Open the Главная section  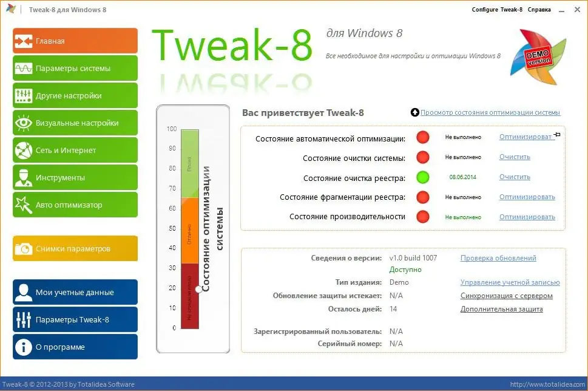pos(75,41)
